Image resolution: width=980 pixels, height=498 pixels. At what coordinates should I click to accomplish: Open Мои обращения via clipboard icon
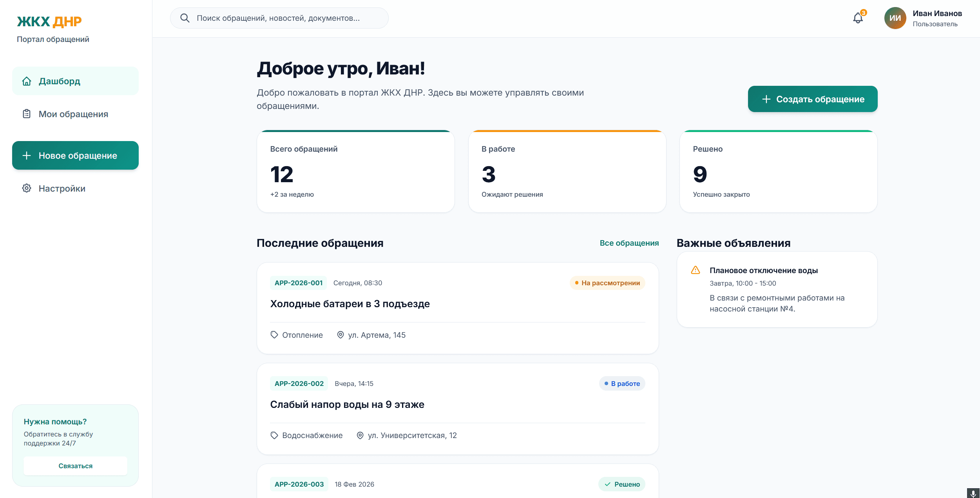26,114
